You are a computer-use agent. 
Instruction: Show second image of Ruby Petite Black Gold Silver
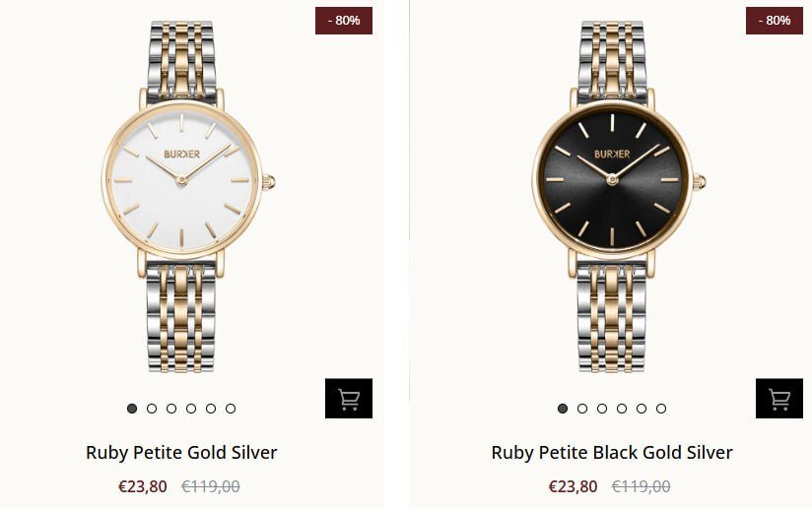pyautogui.click(x=582, y=409)
